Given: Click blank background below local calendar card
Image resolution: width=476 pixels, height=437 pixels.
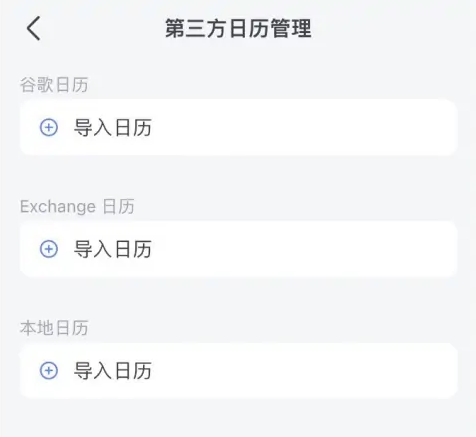Looking at the screenshot, I should [238, 418].
